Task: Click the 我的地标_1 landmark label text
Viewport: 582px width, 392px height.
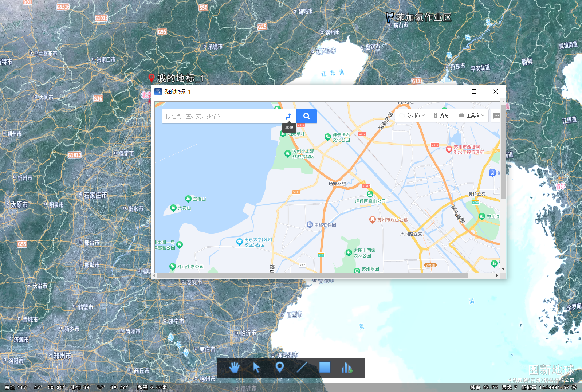Action: click(x=181, y=78)
